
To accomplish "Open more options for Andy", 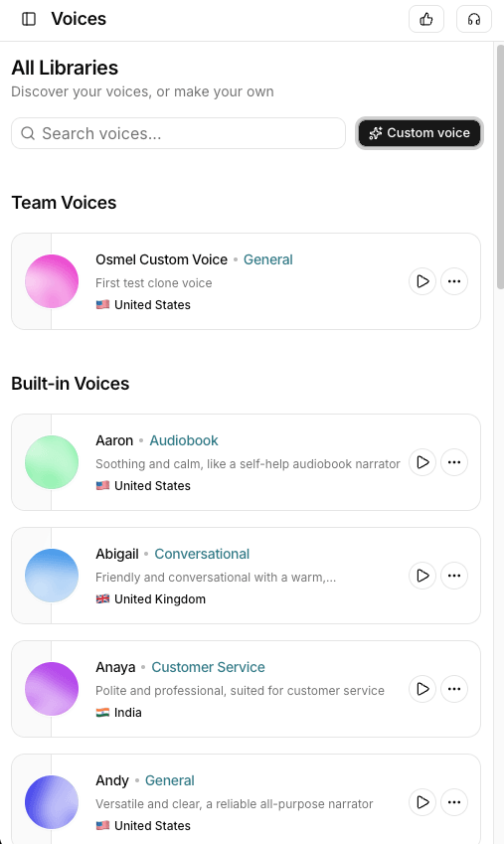I will click(x=454, y=802).
